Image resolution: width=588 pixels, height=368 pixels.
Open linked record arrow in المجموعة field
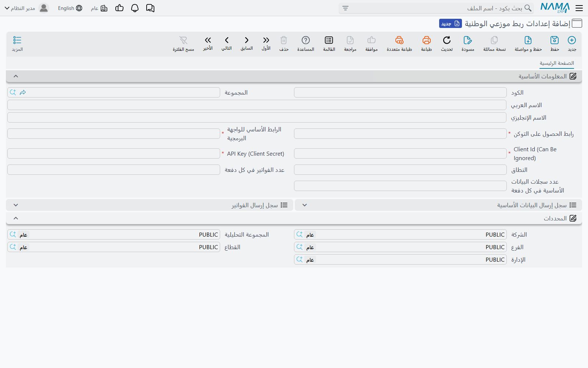(x=23, y=92)
